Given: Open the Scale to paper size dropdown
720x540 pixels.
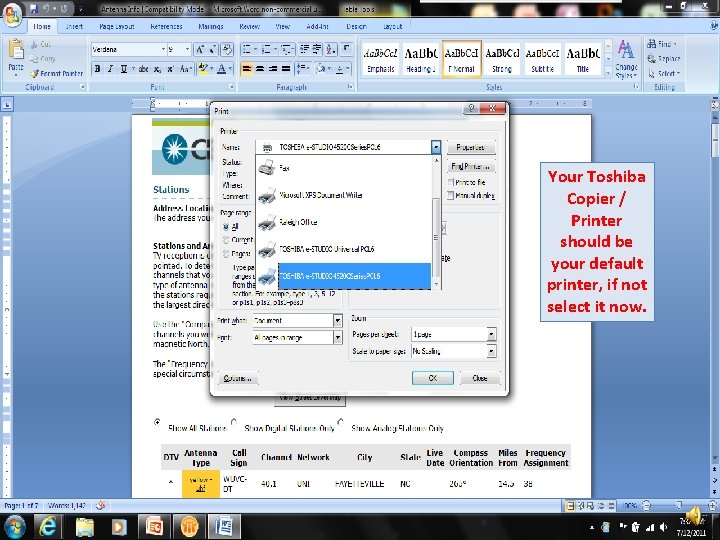Looking at the screenshot, I should tap(491, 351).
